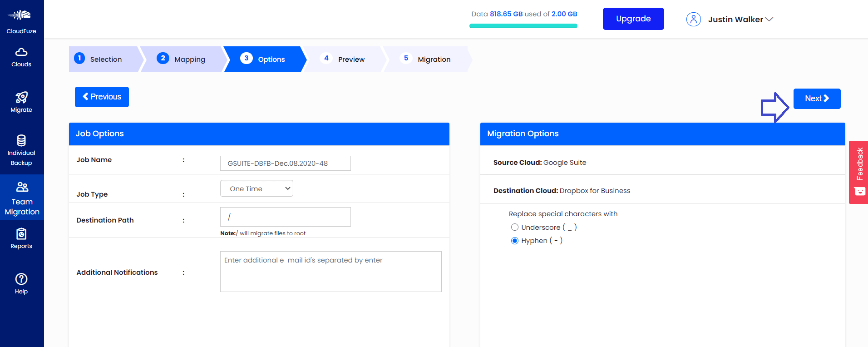Click the Next button

pyautogui.click(x=817, y=99)
